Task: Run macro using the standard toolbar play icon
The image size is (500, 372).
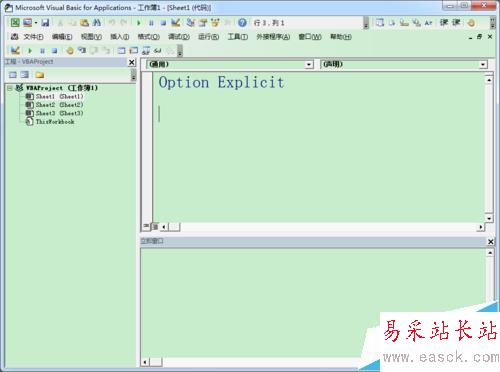Action: pos(139,23)
